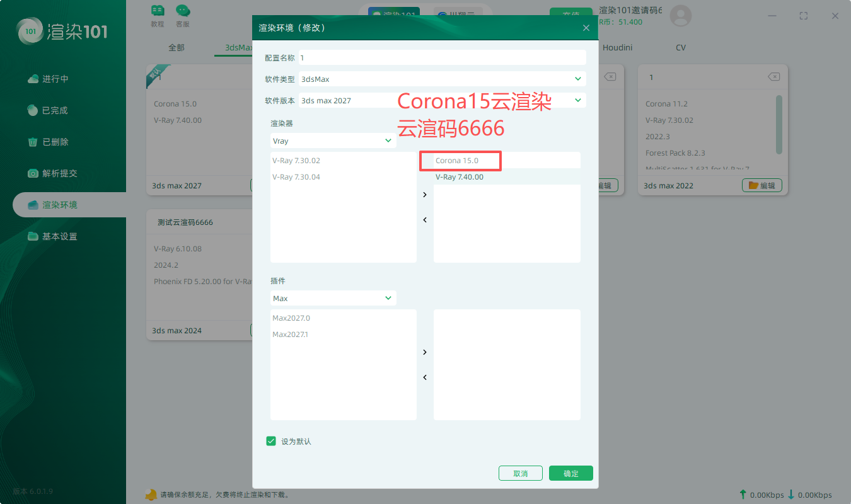Screen dimensions: 851x504
Task: Click the 测试云渲码6666 card title
Action: coord(185,222)
